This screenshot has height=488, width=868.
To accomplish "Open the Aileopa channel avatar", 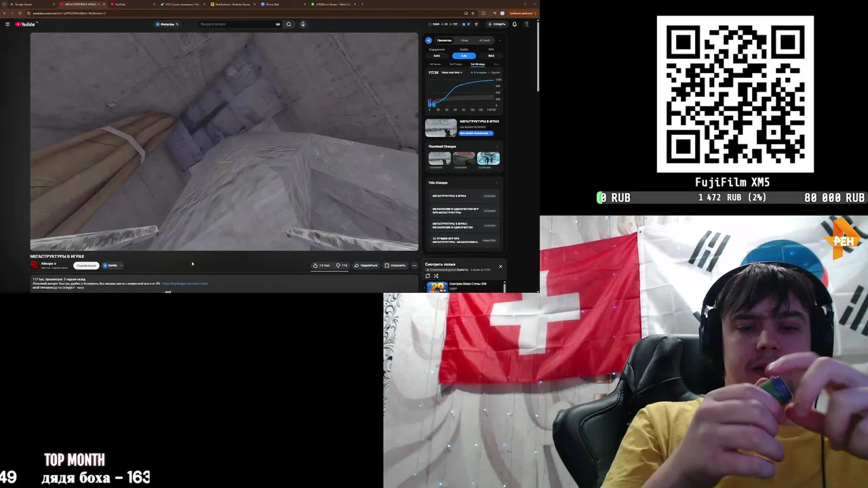I will coord(35,265).
